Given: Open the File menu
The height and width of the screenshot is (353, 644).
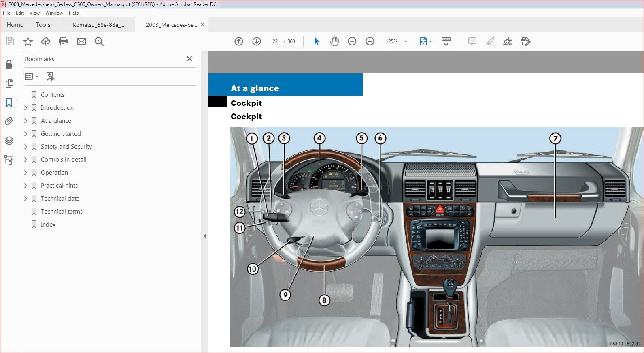Looking at the screenshot, I should click(x=6, y=13).
